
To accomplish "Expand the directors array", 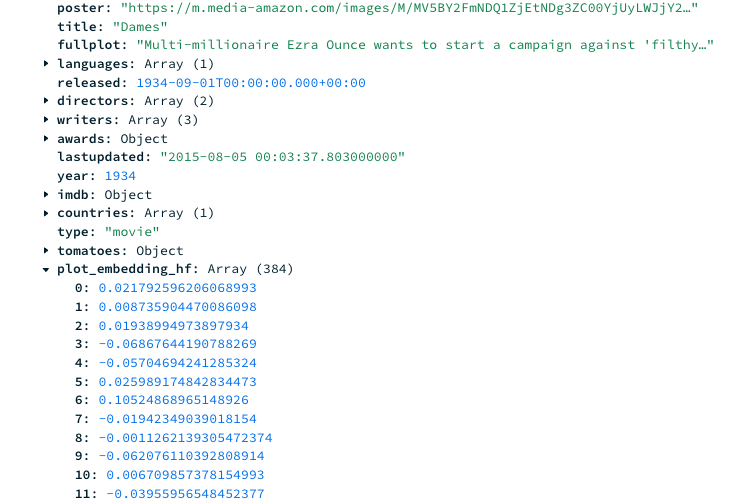I will click(46, 101).
